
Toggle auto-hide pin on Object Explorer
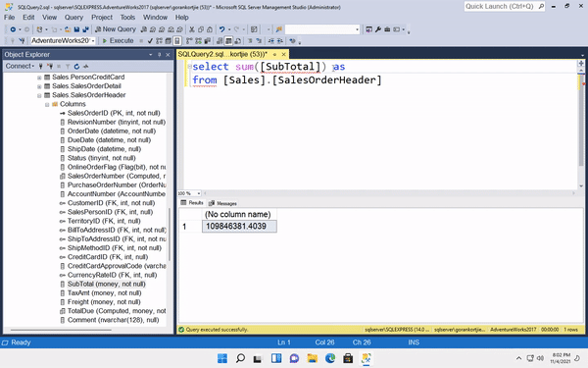(x=159, y=55)
